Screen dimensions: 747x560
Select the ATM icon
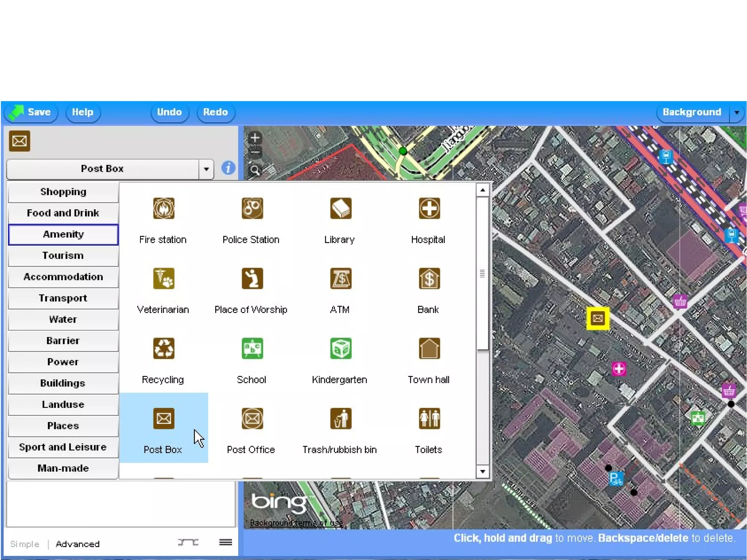[341, 278]
